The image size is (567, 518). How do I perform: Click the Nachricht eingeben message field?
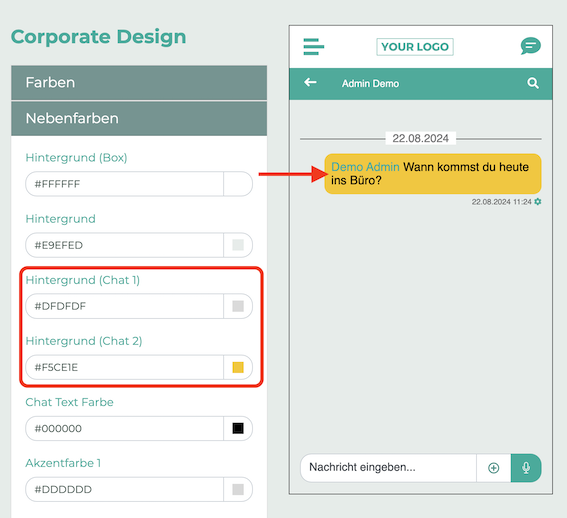(x=388, y=468)
